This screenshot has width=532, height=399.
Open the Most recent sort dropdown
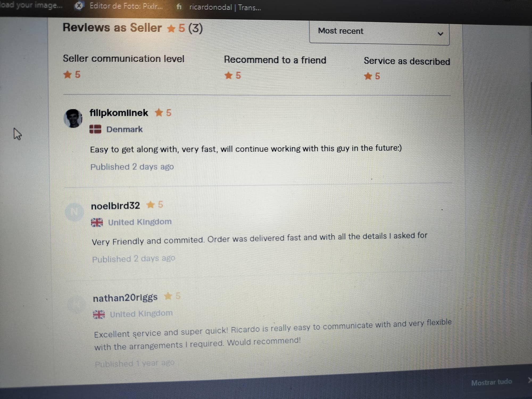point(379,32)
